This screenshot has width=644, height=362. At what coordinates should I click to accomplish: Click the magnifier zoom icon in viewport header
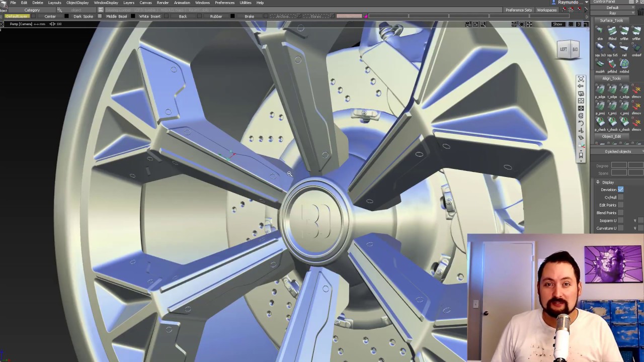483,24
